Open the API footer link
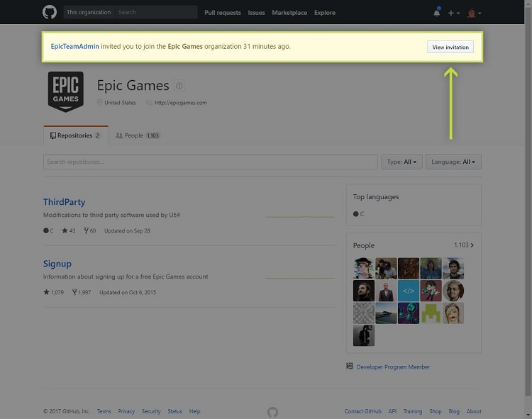Image resolution: width=532 pixels, height=419 pixels. point(392,411)
